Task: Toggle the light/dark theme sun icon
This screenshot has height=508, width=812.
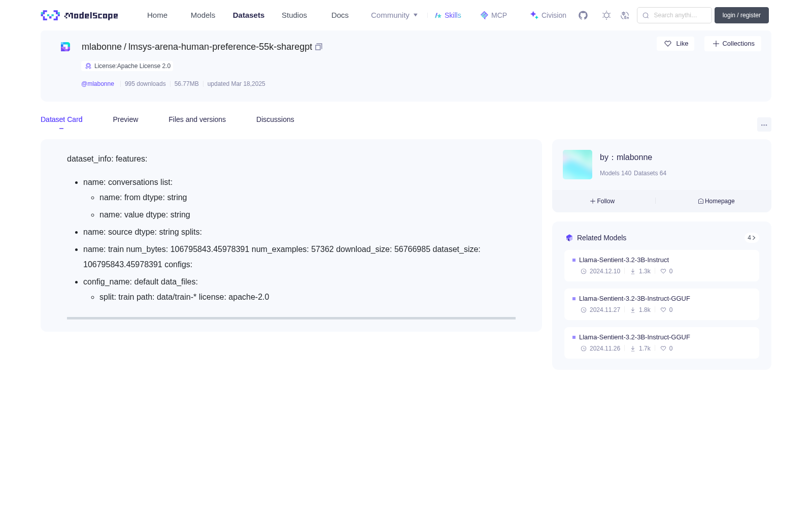Action: point(606,15)
